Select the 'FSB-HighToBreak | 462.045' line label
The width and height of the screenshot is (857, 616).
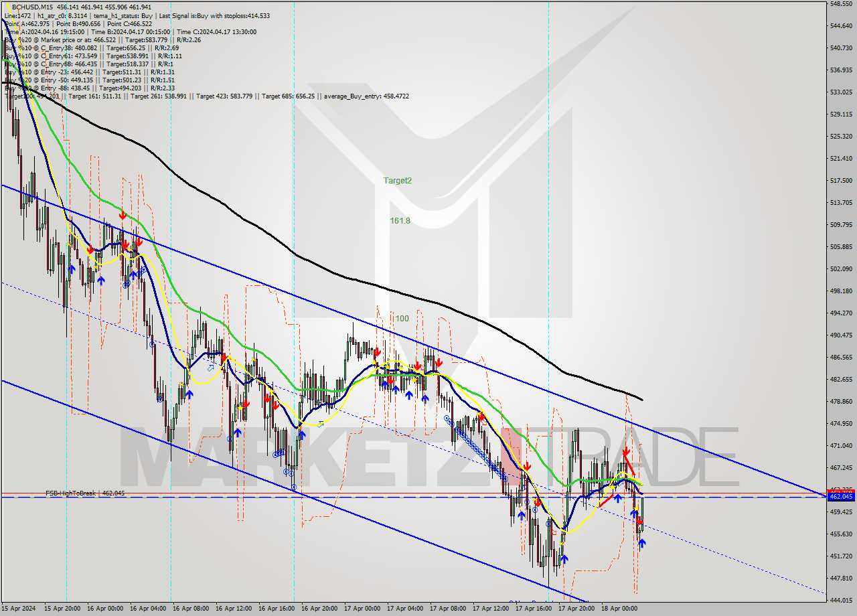[85, 493]
